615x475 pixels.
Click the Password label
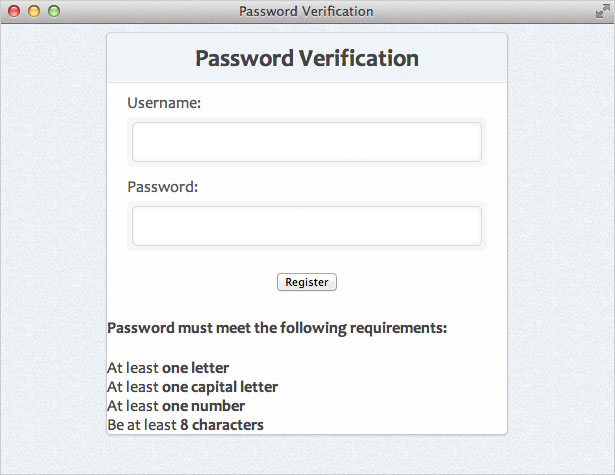[x=163, y=186]
